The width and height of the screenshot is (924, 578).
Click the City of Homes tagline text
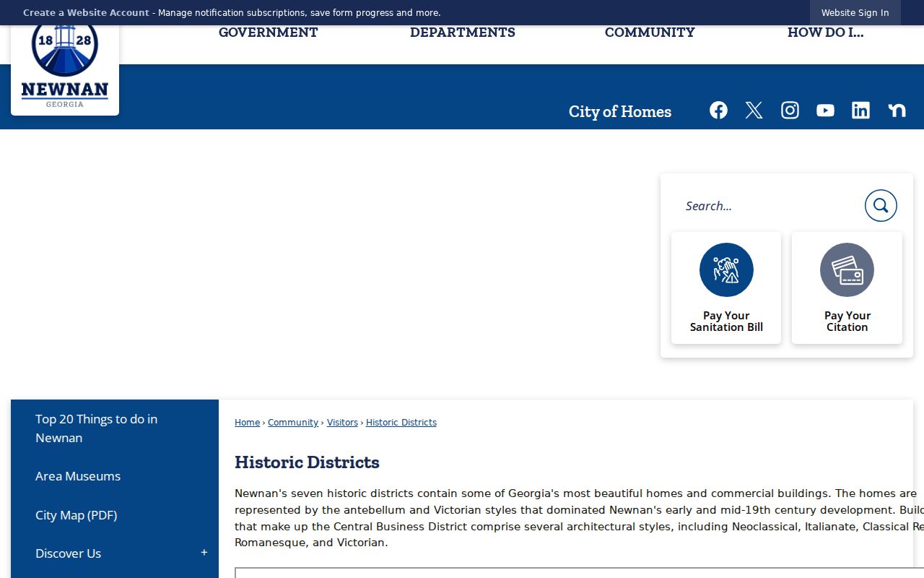click(x=620, y=111)
